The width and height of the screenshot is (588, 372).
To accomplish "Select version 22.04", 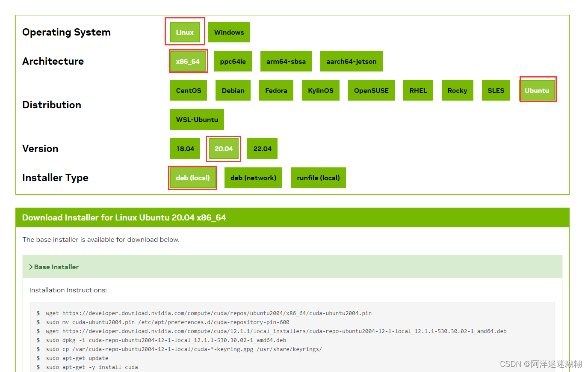I will point(263,149).
